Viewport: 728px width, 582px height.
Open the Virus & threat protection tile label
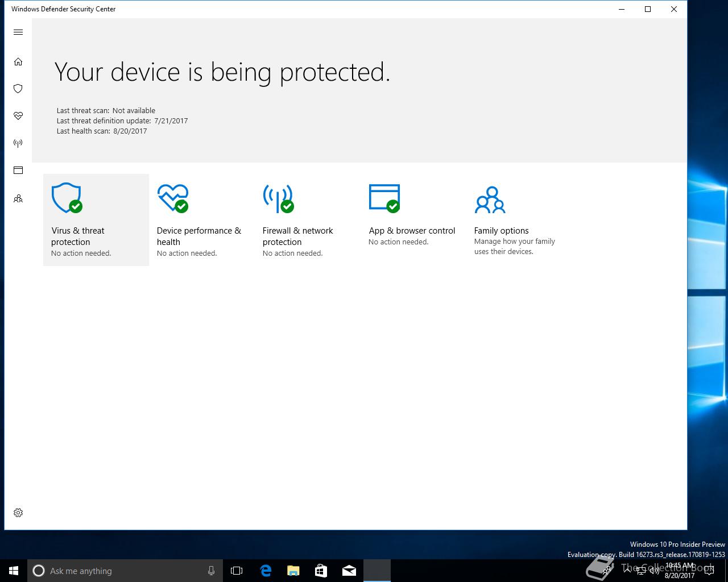pyautogui.click(x=78, y=236)
